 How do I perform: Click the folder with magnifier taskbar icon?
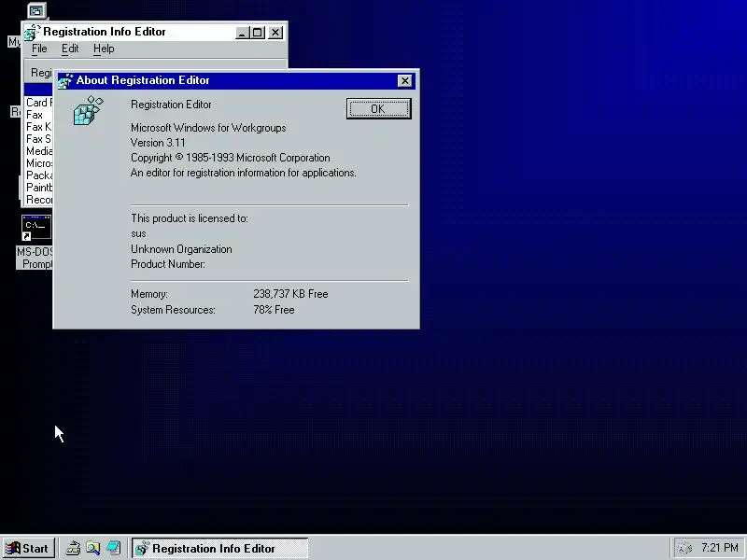pos(92,549)
